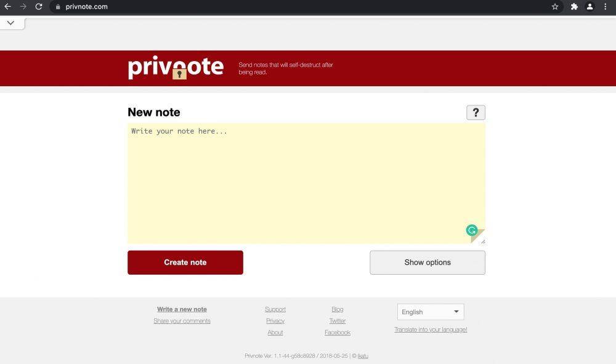This screenshot has width=616, height=364.
Task: Open the Privacy footer link
Action: click(275, 321)
